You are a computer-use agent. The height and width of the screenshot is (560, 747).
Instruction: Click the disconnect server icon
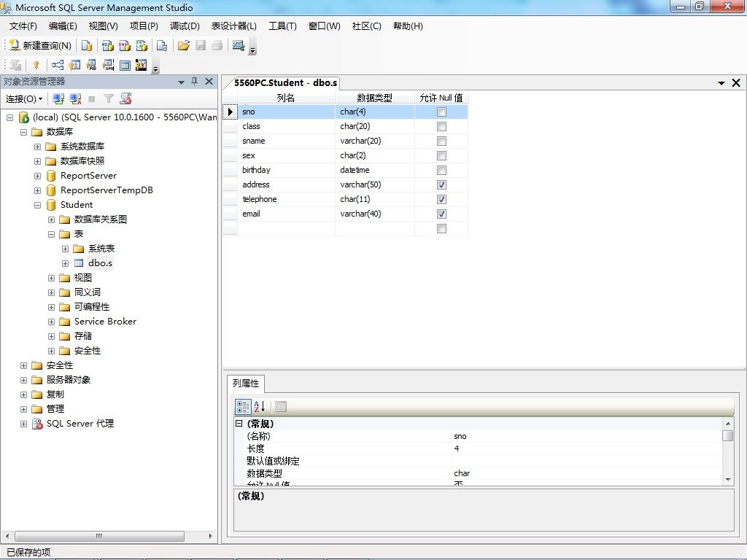tap(75, 99)
